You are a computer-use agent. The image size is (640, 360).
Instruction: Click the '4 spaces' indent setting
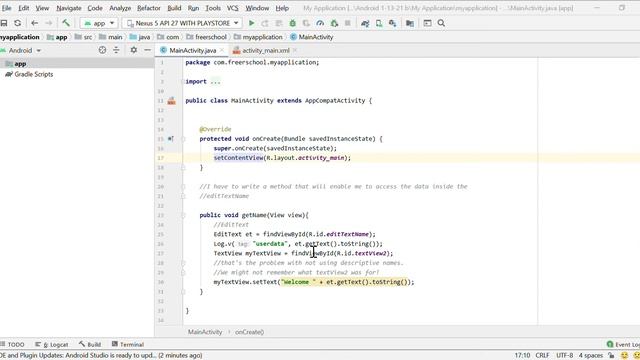591,356
